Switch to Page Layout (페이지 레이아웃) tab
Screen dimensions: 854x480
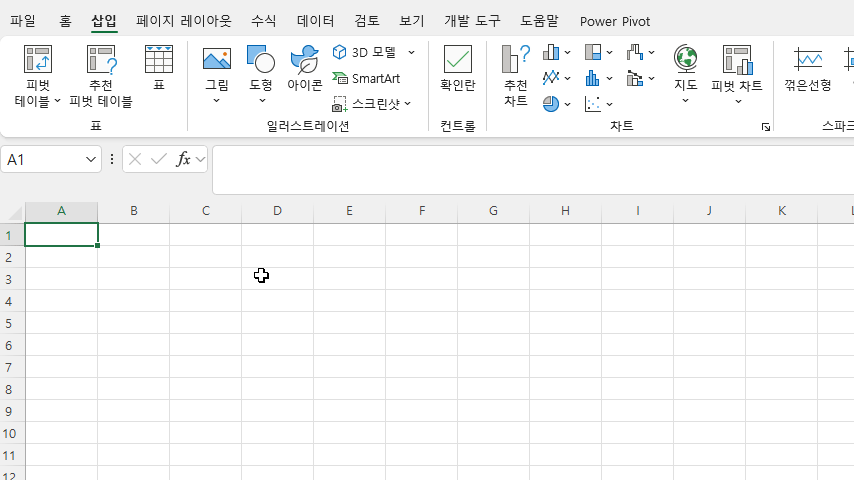pos(184,21)
